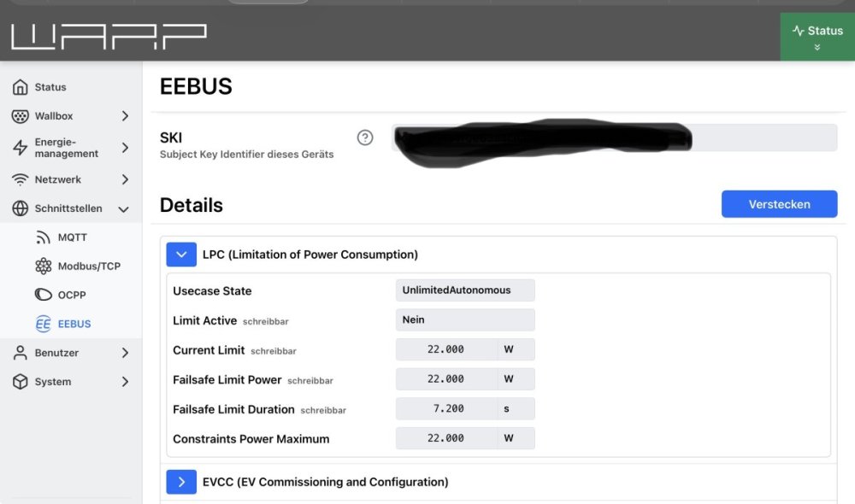Click the EEBUS page heading
Image resolution: width=855 pixels, height=504 pixels.
point(196,86)
